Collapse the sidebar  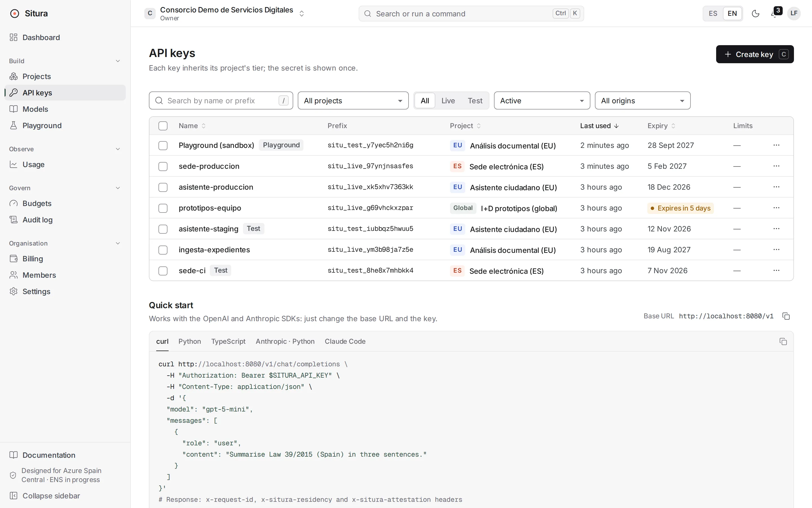point(65,496)
